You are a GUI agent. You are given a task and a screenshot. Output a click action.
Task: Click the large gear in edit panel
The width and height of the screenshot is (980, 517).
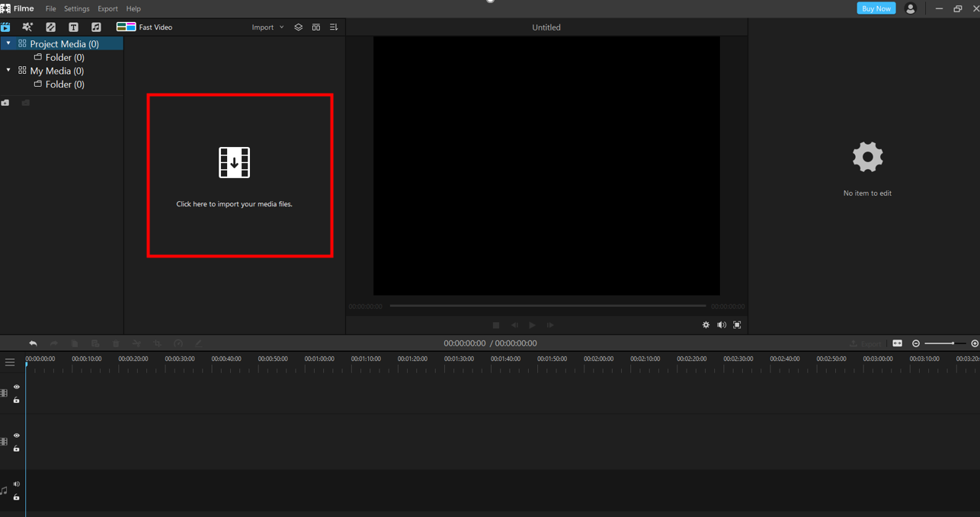(x=867, y=158)
